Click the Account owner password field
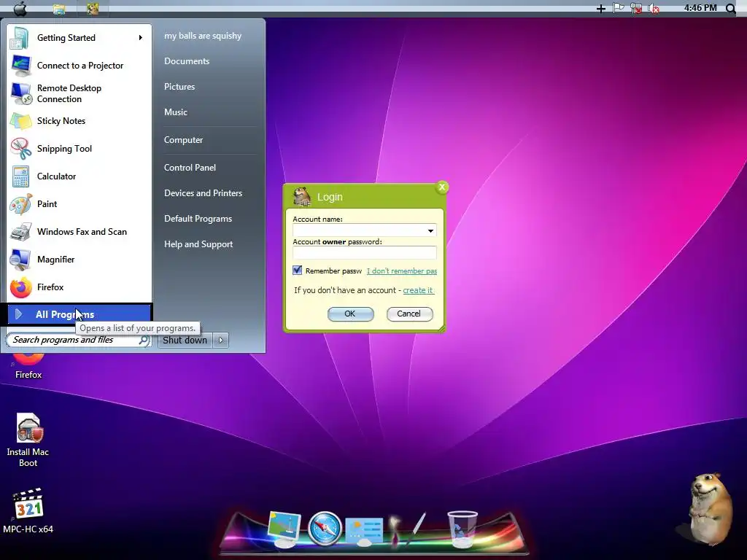 point(365,253)
